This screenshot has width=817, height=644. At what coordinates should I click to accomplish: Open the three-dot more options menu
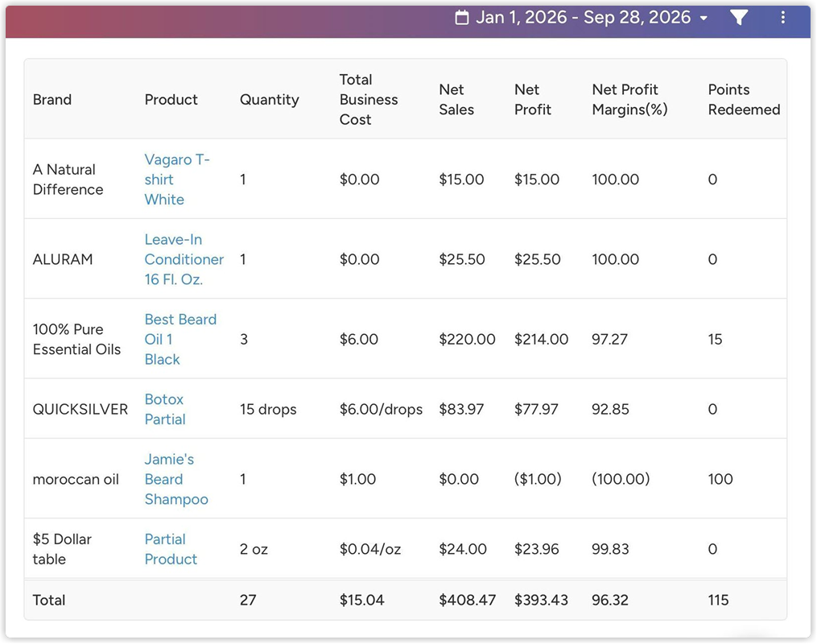tap(782, 18)
